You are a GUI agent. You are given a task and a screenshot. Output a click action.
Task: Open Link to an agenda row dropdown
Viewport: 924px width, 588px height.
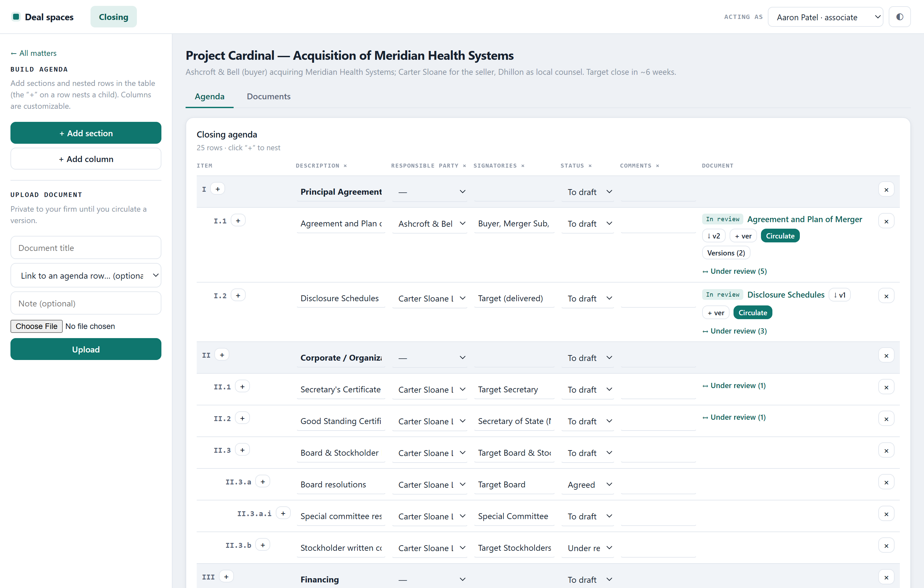[x=86, y=275]
